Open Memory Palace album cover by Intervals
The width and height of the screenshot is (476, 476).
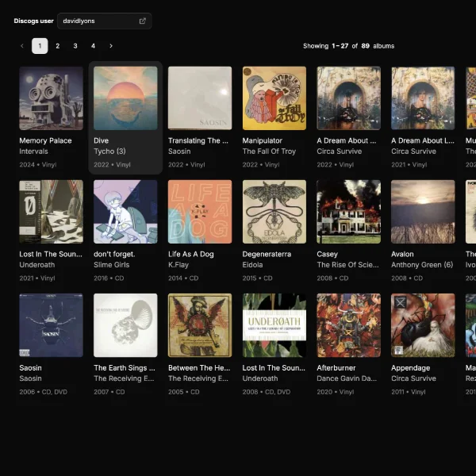pyautogui.click(x=51, y=98)
